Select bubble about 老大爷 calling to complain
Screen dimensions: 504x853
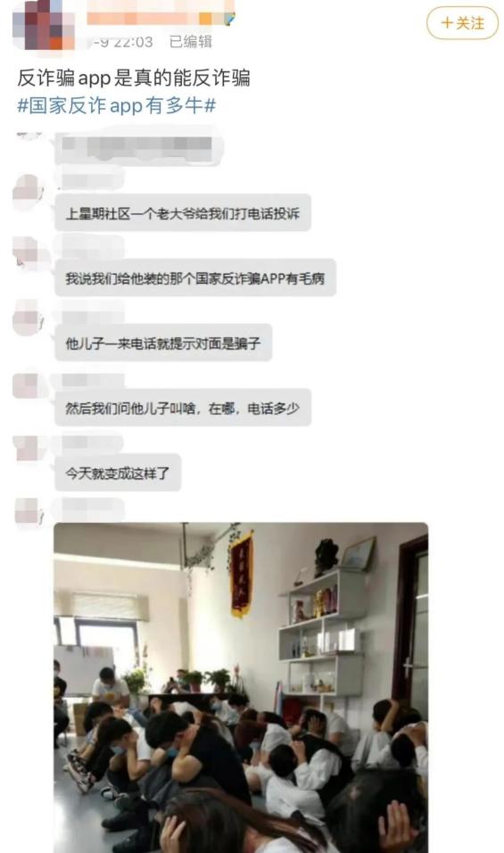(x=183, y=212)
